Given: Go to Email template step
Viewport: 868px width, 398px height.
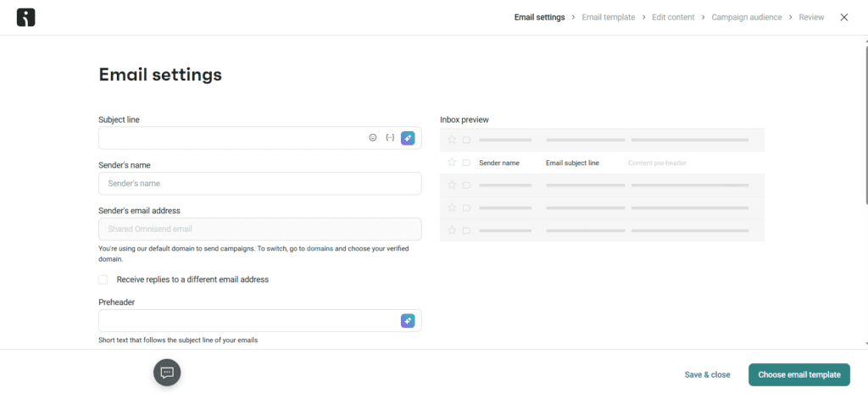Looking at the screenshot, I should pyautogui.click(x=609, y=17).
